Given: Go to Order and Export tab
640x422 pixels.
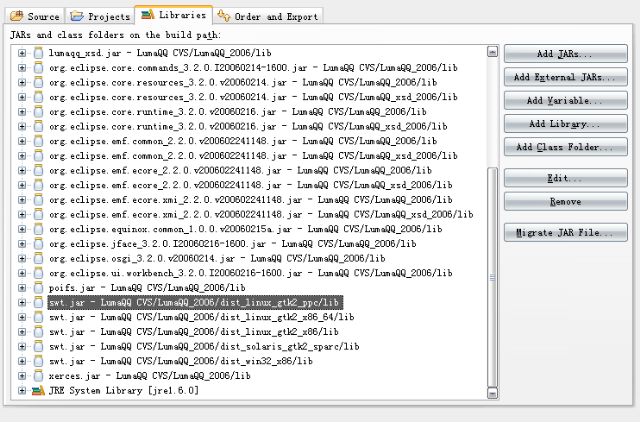Looking at the screenshot, I should pos(268,16).
